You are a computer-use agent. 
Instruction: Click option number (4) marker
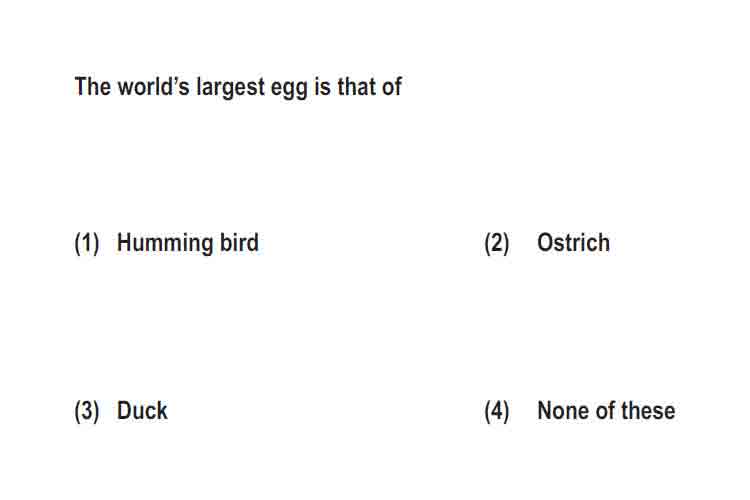[496, 411]
